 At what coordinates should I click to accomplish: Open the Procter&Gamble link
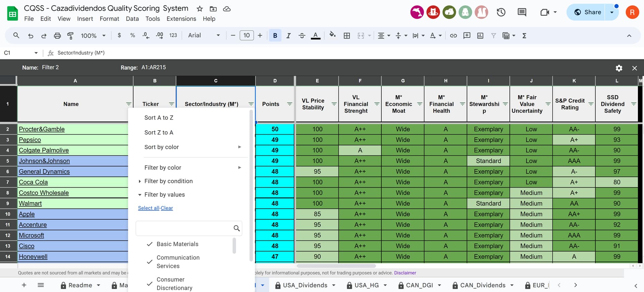42,129
